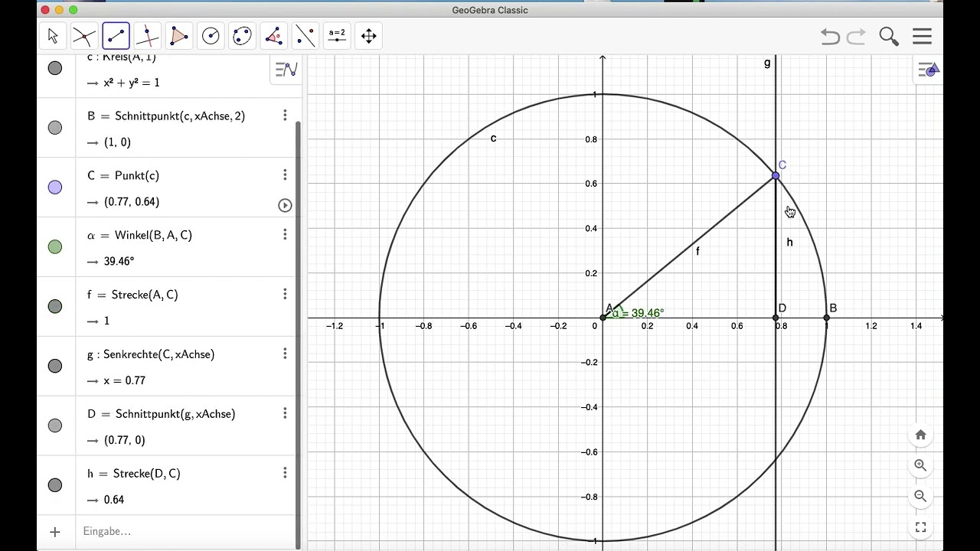Zoom out the graphics view
Image resolution: width=980 pixels, height=551 pixels.
[920, 496]
